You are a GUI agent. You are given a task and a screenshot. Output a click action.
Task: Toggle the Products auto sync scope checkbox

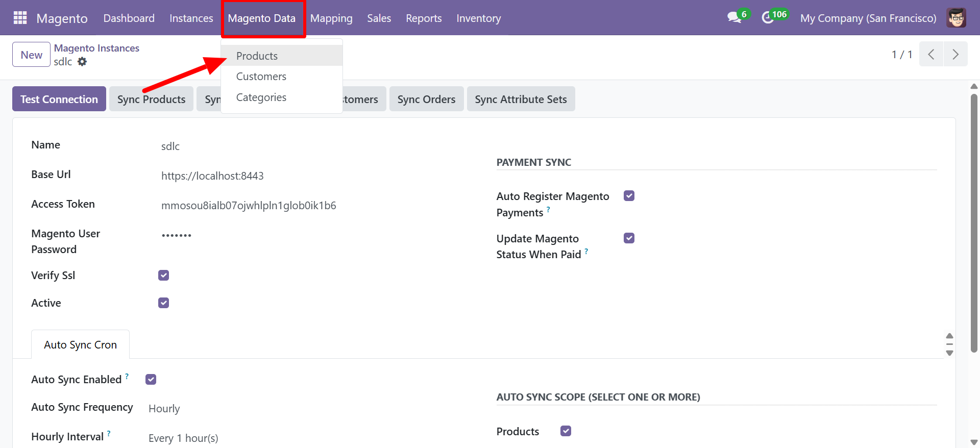pyautogui.click(x=566, y=431)
